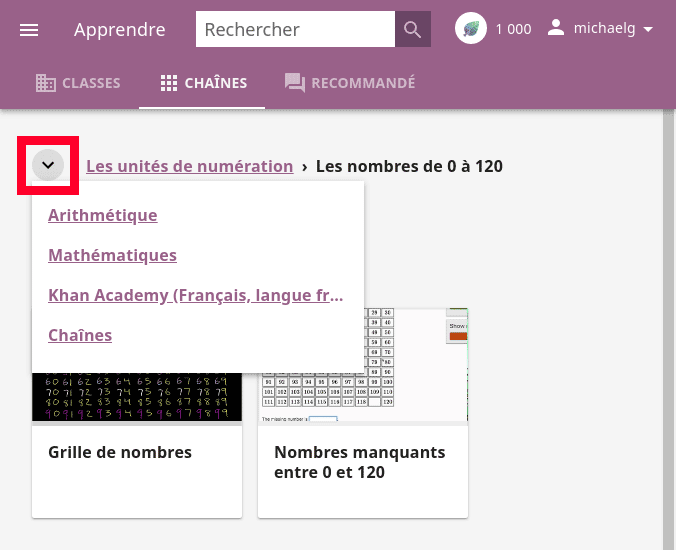Open Nombres manquants entre 0 et 120

(x=363, y=413)
